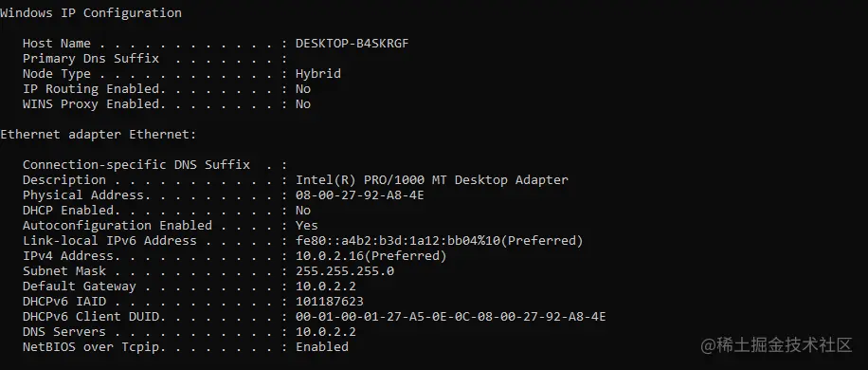Click the Autoconfiguration Enabled value Yes
868x370 pixels.
307,226
